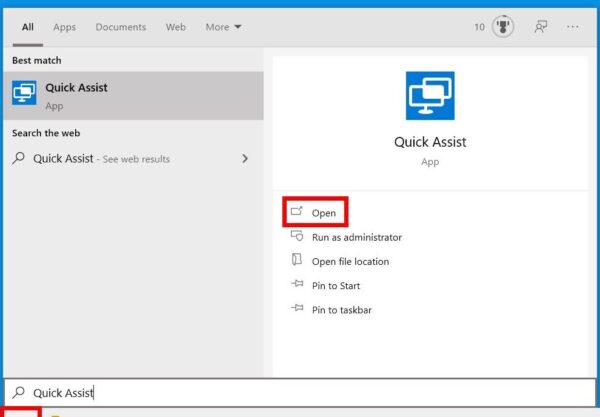Screen dimensions: 600x417
Task: Click the Search the web heading
Action: pos(46,133)
